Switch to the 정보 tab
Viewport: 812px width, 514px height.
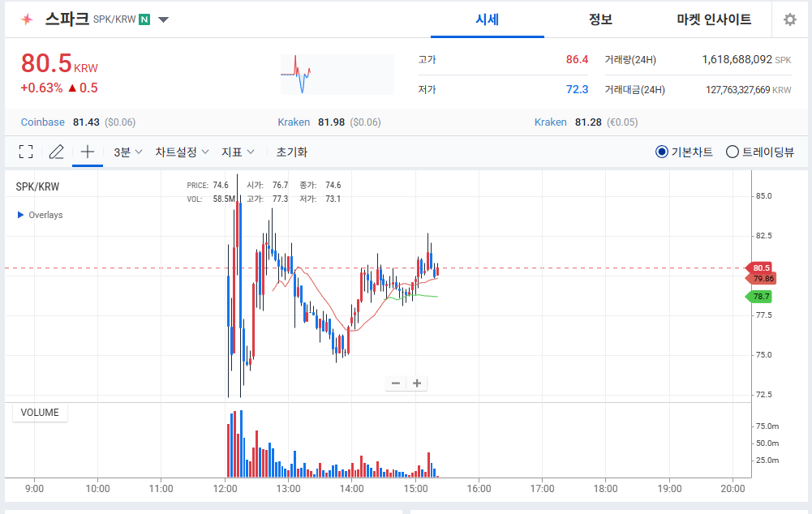pyautogui.click(x=600, y=19)
